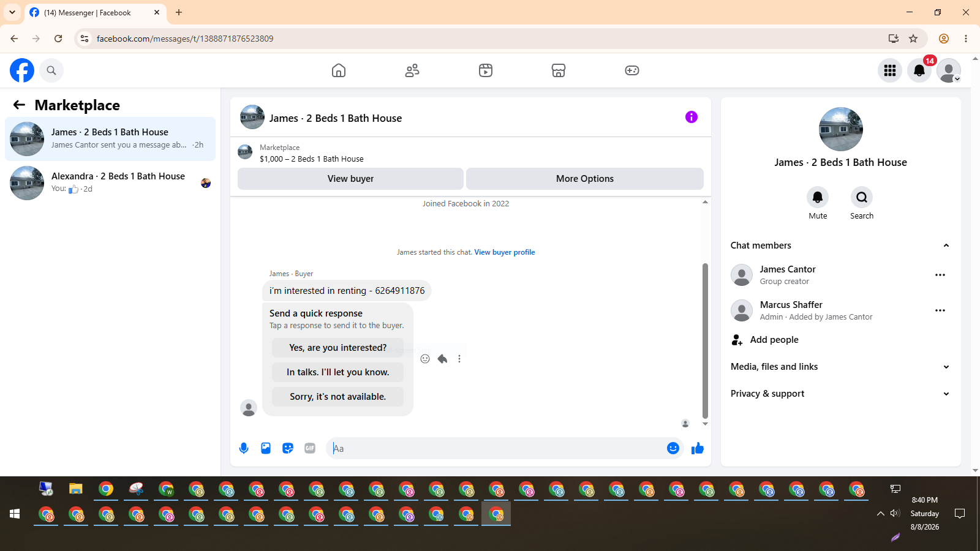Open the browser tab search dropdown
This screenshot has height=551, width=980.
click(x=12, y=12)
